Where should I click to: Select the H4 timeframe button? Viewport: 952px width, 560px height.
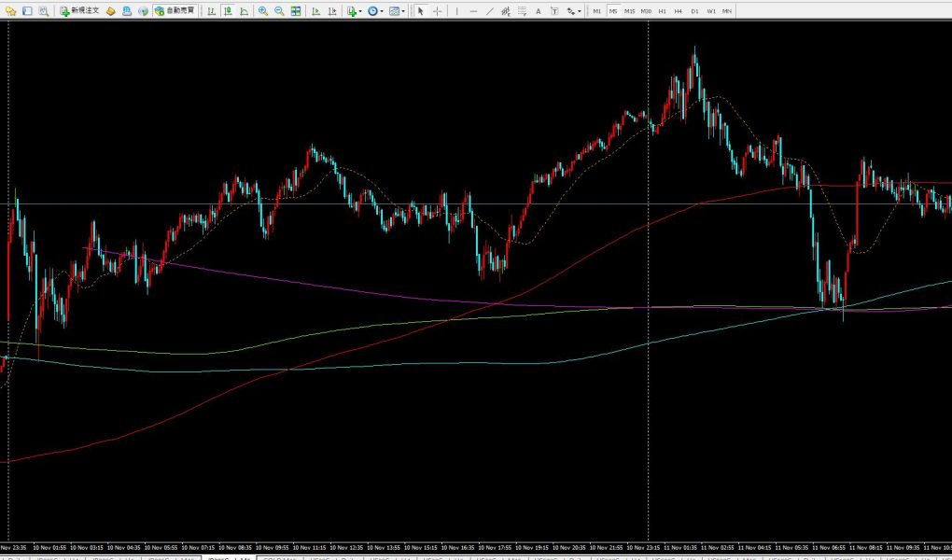[678, 11]
